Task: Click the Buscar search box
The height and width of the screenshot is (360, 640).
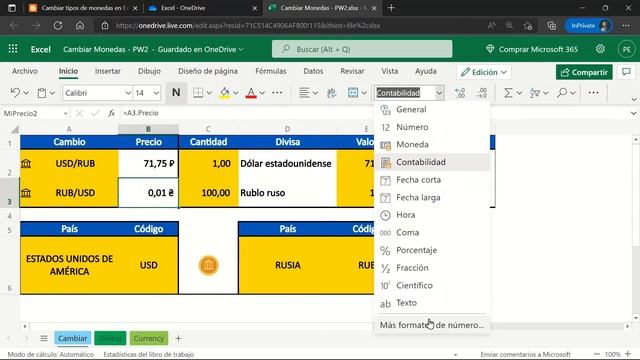Action: pos(362,49)
